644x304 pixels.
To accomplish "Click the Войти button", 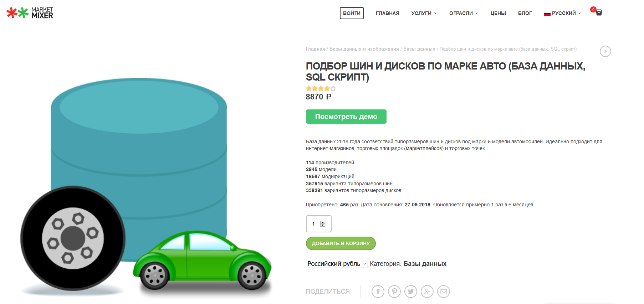I will [352, 13].
